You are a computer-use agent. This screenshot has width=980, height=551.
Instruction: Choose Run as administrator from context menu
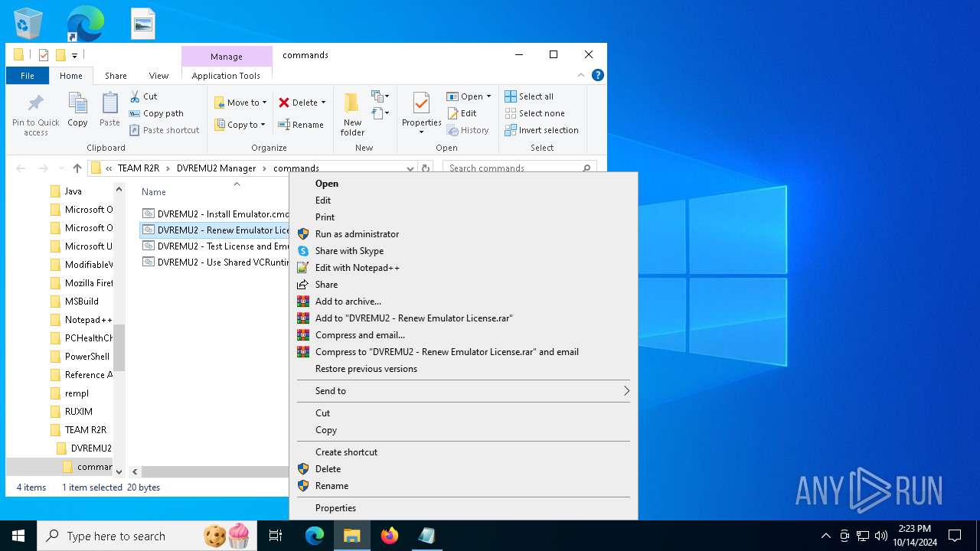coord(463,234)
